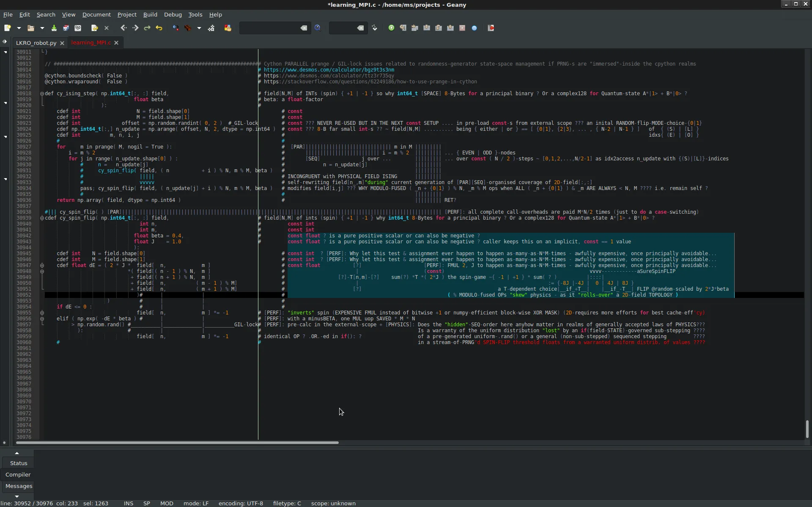Click the Save current file icon

pos(54,28)
